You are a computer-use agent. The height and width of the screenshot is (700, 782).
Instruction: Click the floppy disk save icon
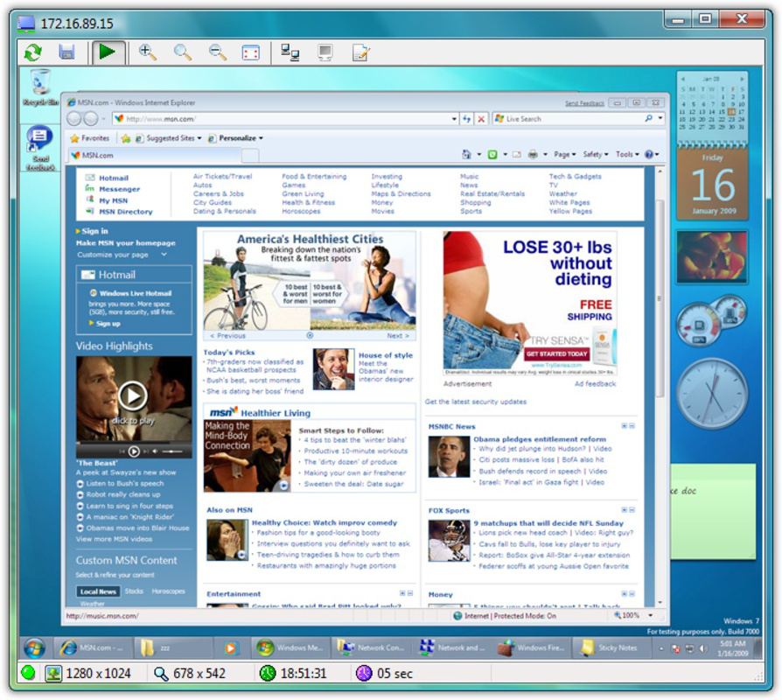[66, 52]
